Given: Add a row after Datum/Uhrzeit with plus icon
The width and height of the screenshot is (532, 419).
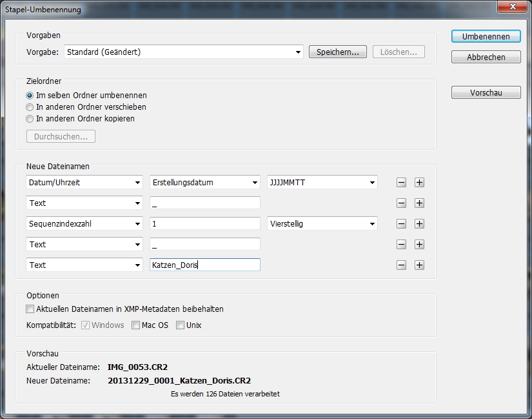Looking at the screenshot, I should (419, 183).
